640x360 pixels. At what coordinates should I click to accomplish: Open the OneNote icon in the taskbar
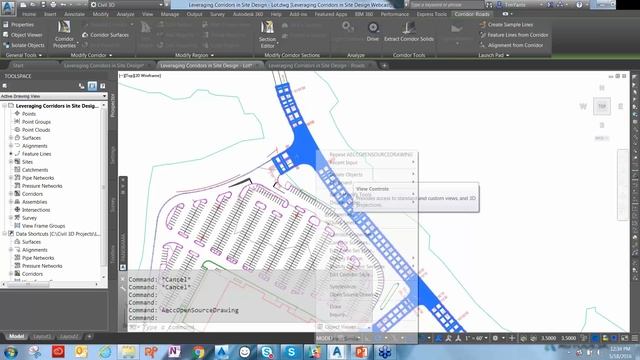pos(174,352)
